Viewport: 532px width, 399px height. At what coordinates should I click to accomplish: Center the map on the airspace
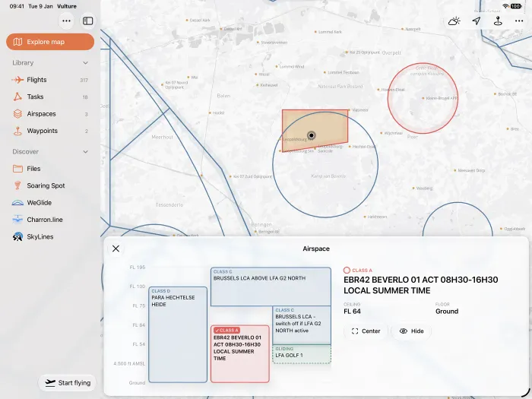(366, 331)
